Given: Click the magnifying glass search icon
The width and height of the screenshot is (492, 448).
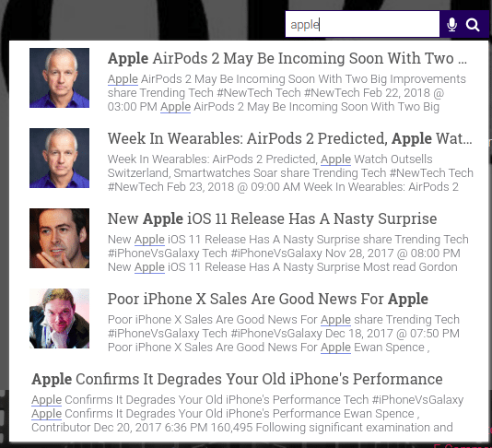Looking at the screenshot, I should tap(473, 25).
